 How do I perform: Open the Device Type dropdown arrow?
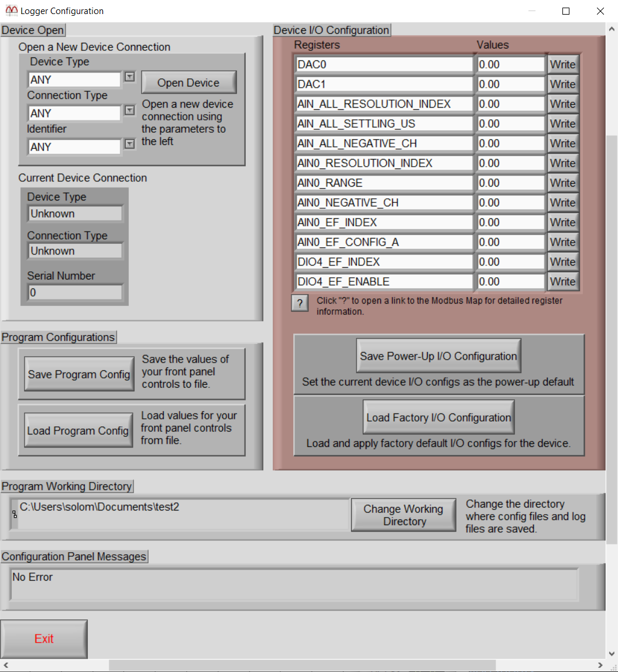coord(129,77)
